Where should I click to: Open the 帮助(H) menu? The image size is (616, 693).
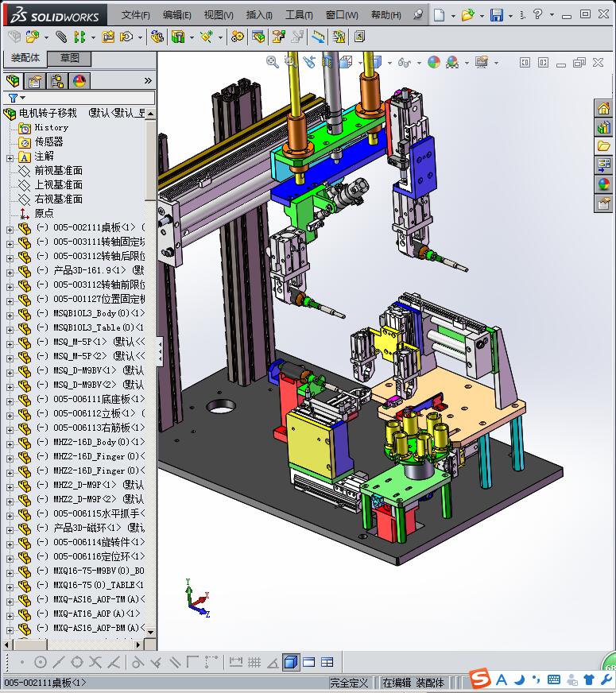point(385,15)
